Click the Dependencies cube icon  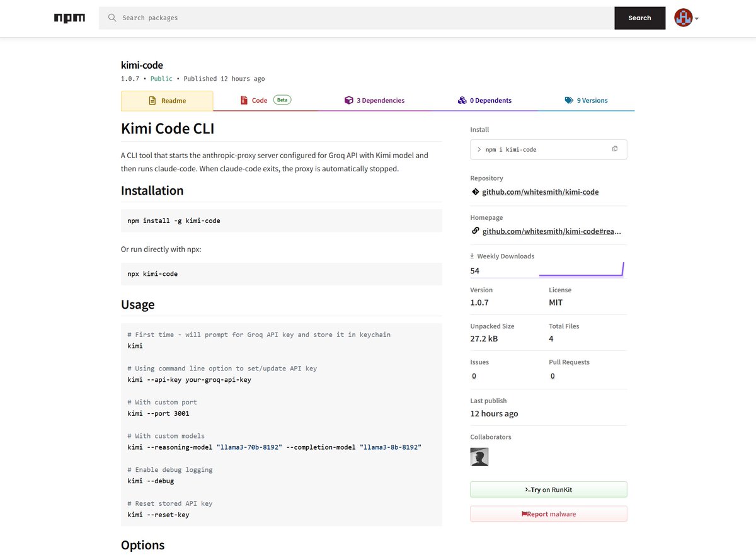click(x=348, y=100)
